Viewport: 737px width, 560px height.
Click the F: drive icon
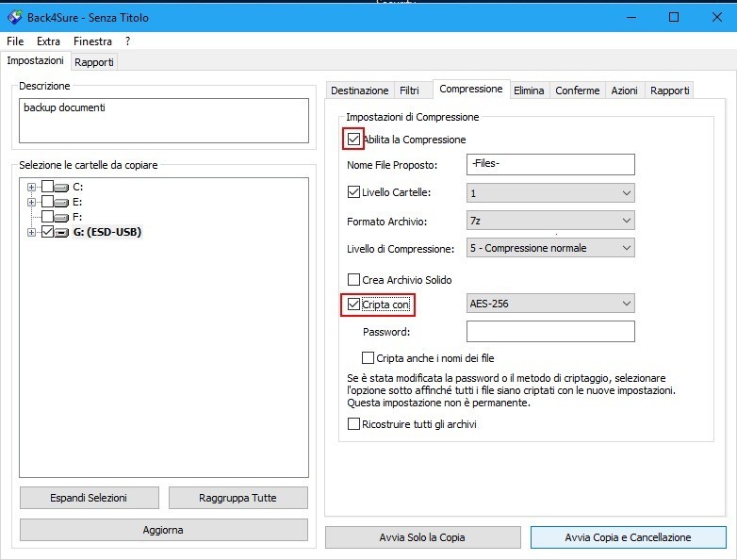pos(62,217)
